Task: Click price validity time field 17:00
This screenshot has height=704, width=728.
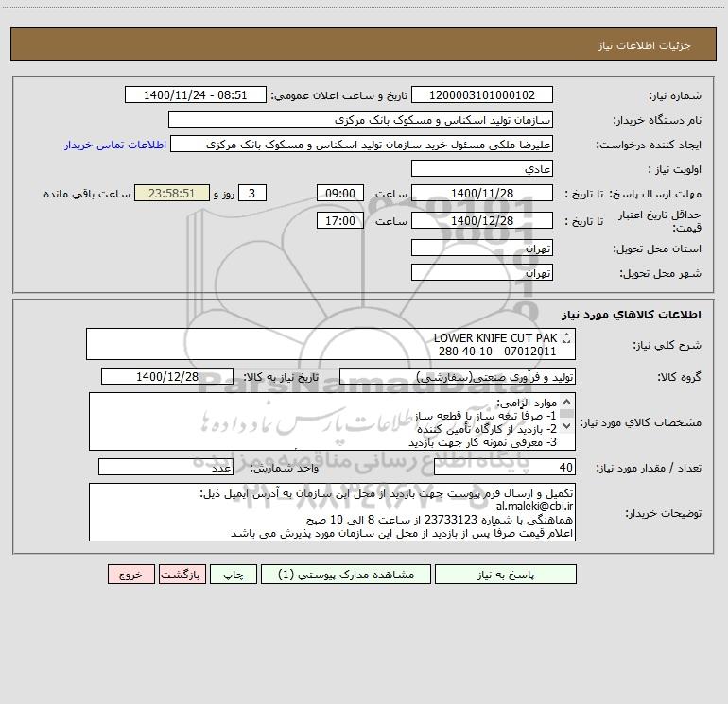Action: tap(339, 220)
